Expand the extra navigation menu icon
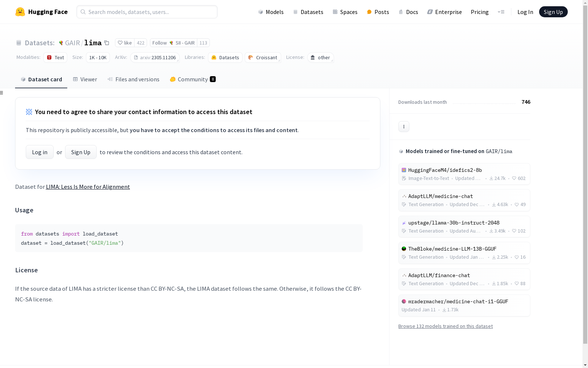 [x=501, y=12]
